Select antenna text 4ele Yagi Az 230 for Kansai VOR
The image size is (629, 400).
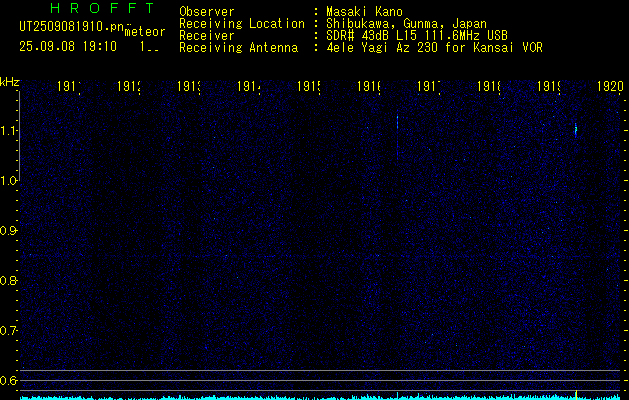(x=434, y=48)
